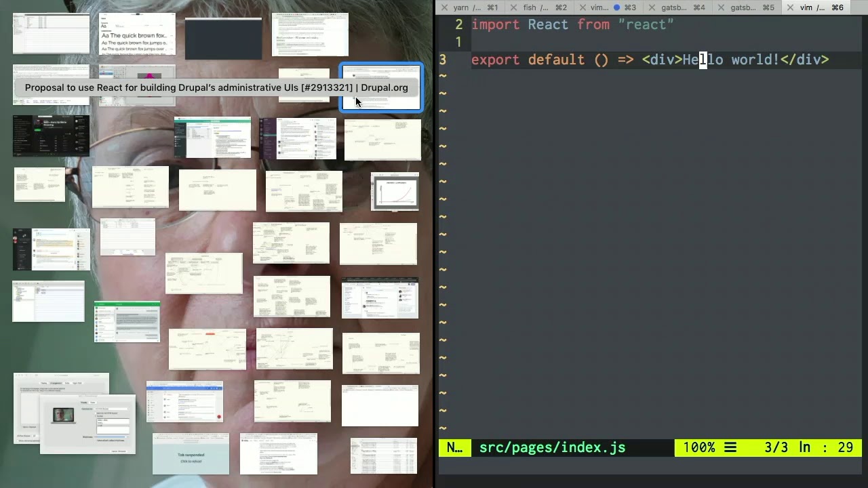This screenshot has width=868, height=488.
Task: Open the window with the purple sidebar
Action: tap(298, 139)
